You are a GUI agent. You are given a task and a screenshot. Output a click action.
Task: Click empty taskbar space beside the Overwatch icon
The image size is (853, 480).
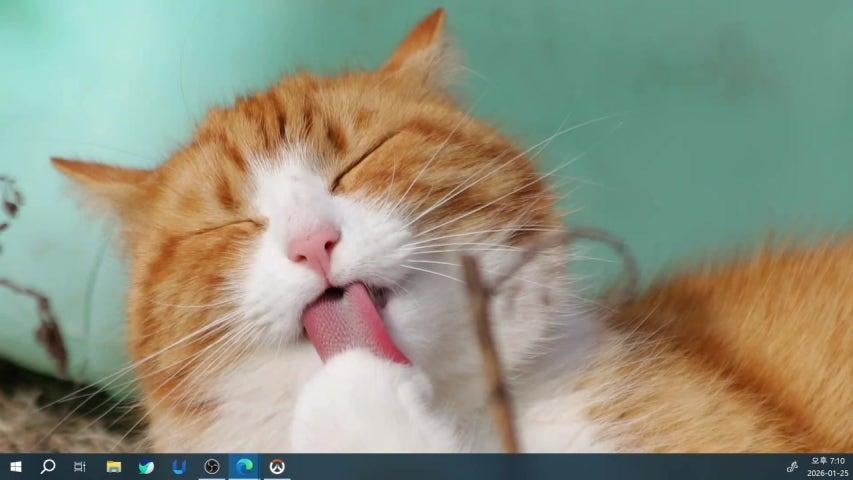[x=500, y=467]
